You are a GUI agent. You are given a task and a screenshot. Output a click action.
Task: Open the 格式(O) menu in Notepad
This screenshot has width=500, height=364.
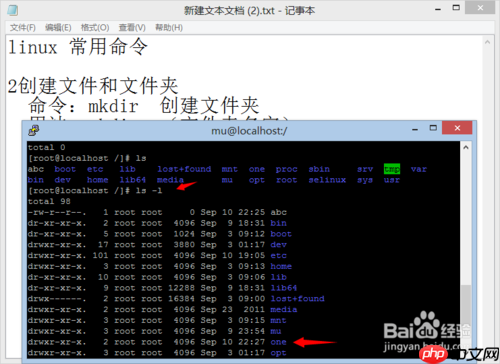point(95,27)
